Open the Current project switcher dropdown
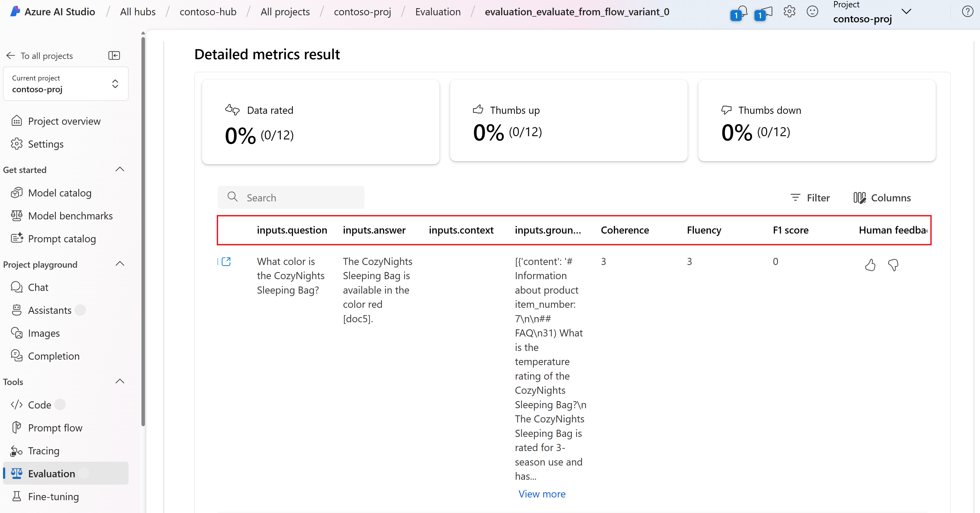980x513 pixels. (x=66, y=84)
